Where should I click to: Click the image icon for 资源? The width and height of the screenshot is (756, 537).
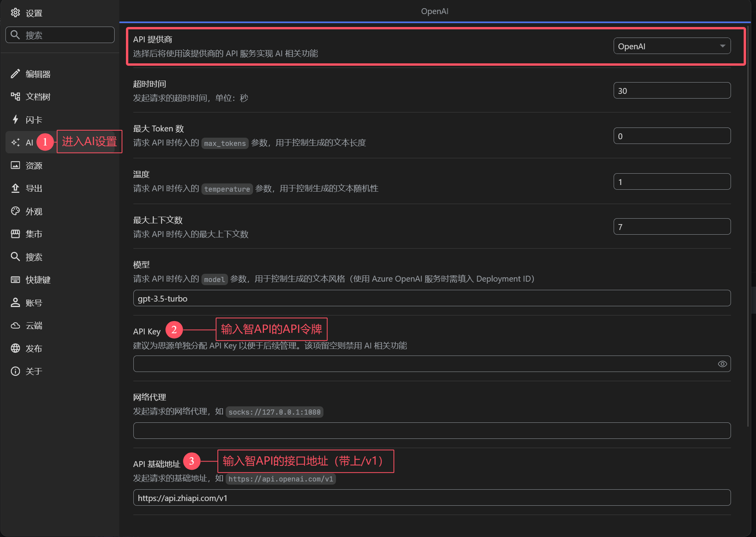pyautogui.click(x=15, y=165)
